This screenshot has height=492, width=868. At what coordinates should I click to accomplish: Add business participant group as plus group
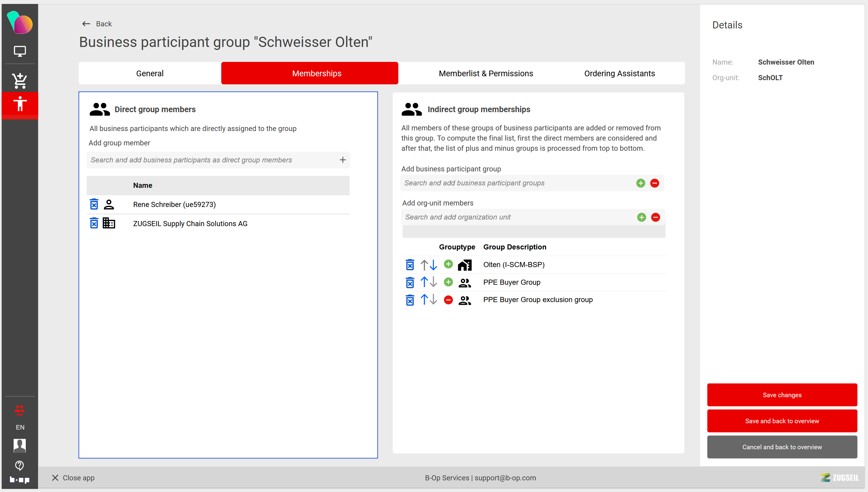tap(641, 183)
